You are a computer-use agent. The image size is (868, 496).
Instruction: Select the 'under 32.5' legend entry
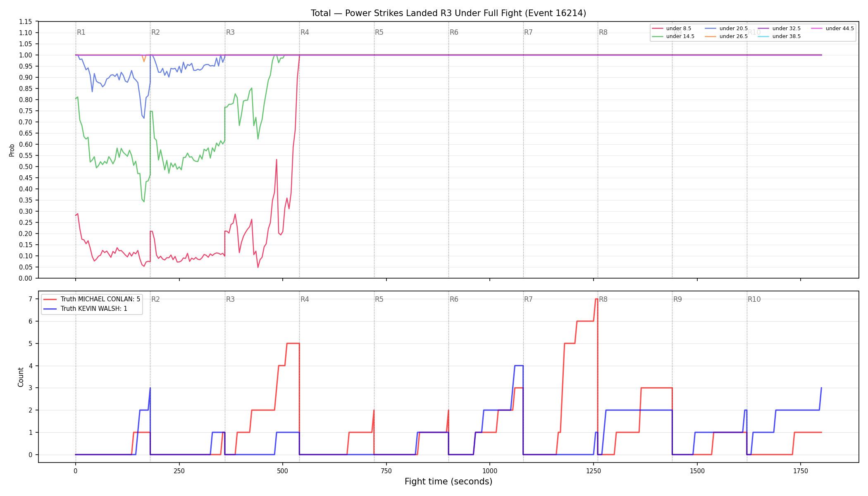[x=780, y=29]
